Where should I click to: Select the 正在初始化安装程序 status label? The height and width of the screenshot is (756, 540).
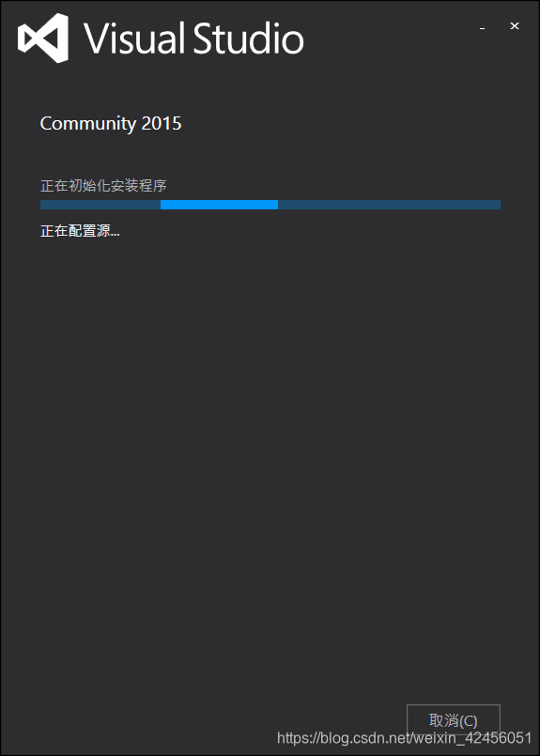[103, 186]
